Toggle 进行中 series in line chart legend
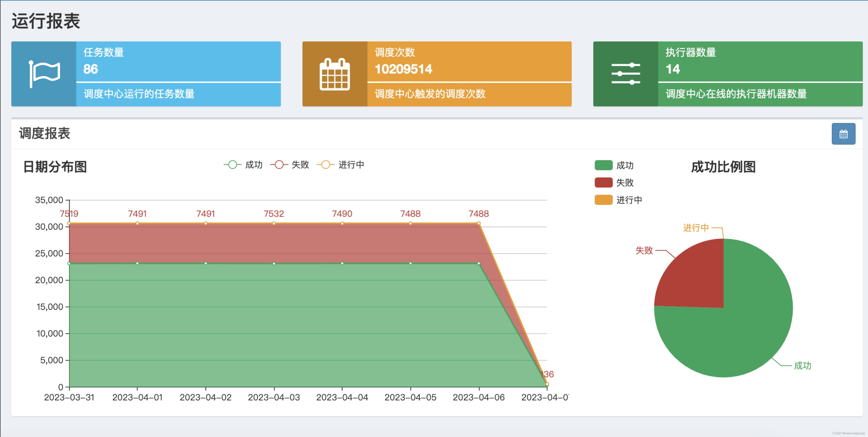The height and width of the screenshot is (437, 868). 340,165
